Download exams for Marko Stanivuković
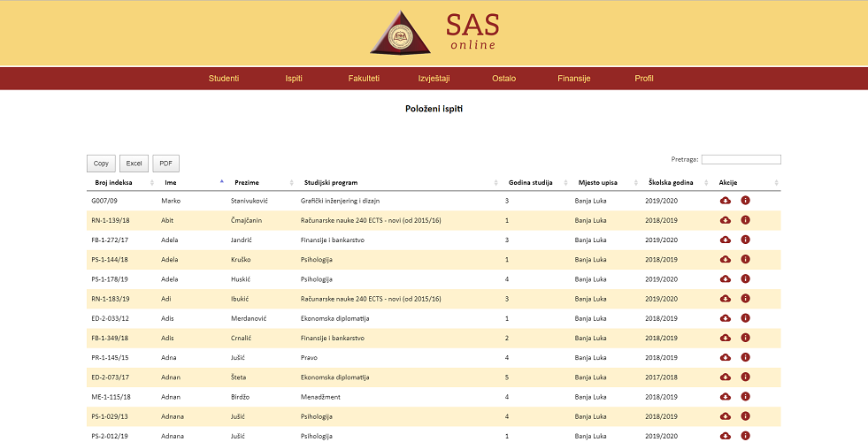 pyautogui.click(x=726, y=201)
